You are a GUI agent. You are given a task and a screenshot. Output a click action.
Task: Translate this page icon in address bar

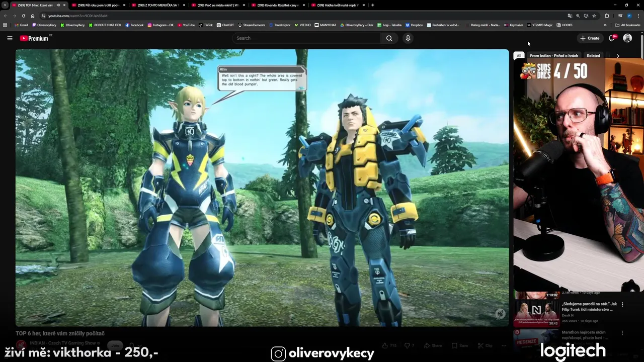pyautogui.click(x=570, y=16)
